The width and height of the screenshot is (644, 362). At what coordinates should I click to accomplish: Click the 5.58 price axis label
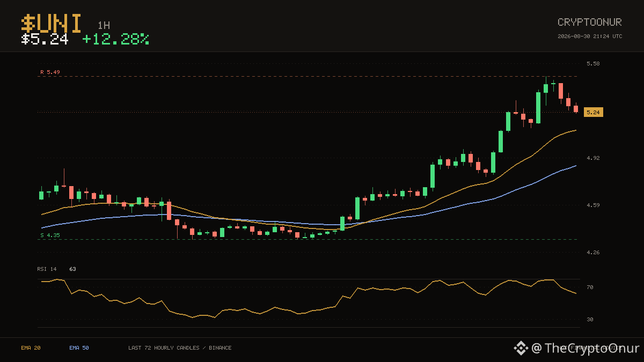click(593, 64)
